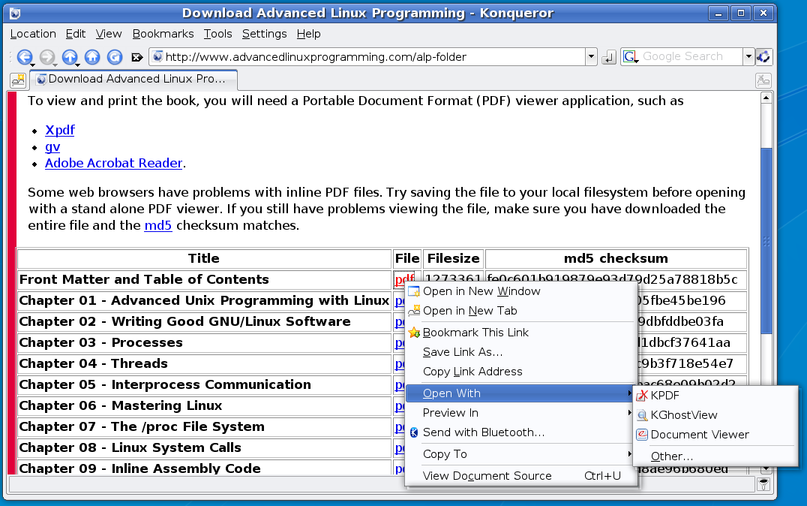
Task: Click the KGhostView application icon
Action: pos(642,415)
